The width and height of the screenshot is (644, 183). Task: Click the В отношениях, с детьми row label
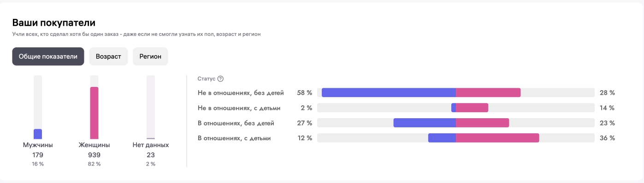pos(234,138)
